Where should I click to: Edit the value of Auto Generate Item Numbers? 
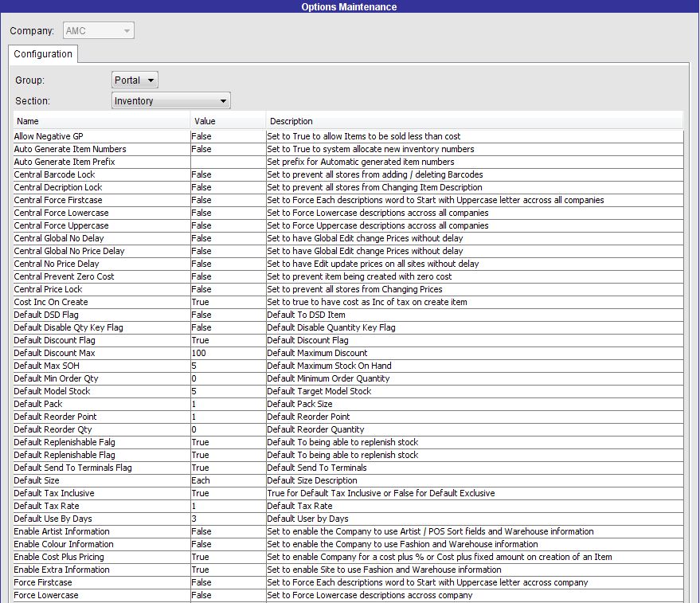[228, 149]
